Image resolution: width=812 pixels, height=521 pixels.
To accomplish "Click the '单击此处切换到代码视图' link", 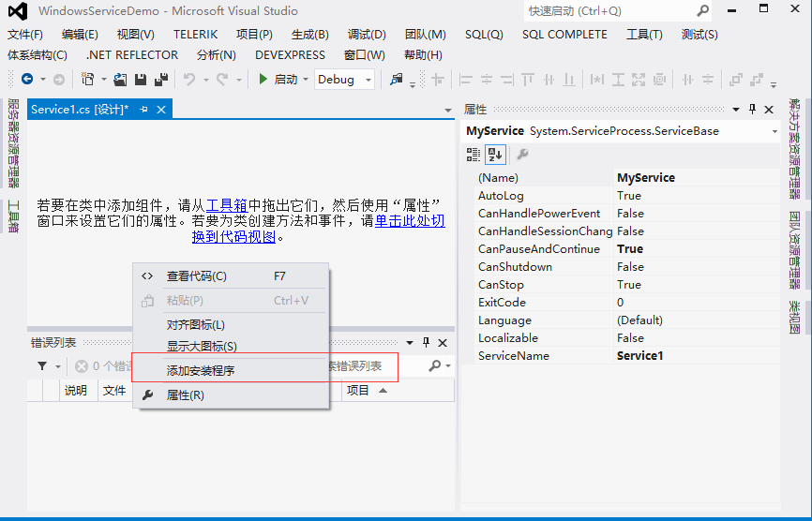I will 410,221.
